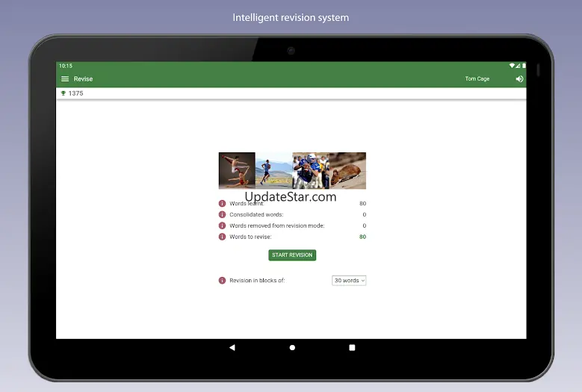The width and height of the screenshot is (582, 392).
Task: Show info for Consolidated words
Action: 222,215
